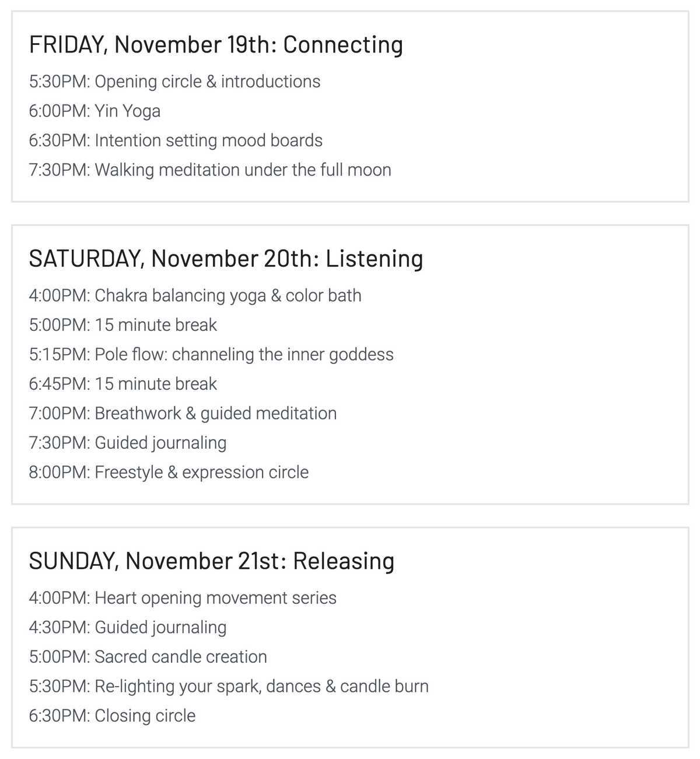
Task: Select Intention setting mood boards entry
Action: [176, 141]
